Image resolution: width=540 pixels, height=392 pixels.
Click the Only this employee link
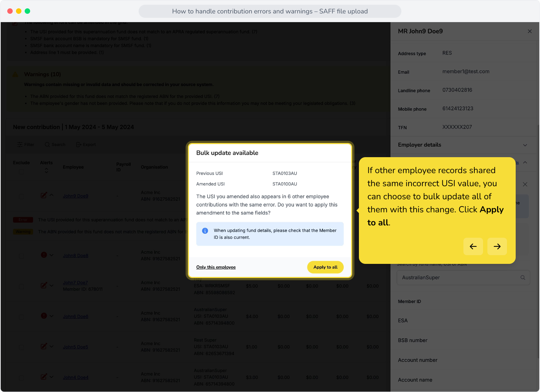pos(216,267)
